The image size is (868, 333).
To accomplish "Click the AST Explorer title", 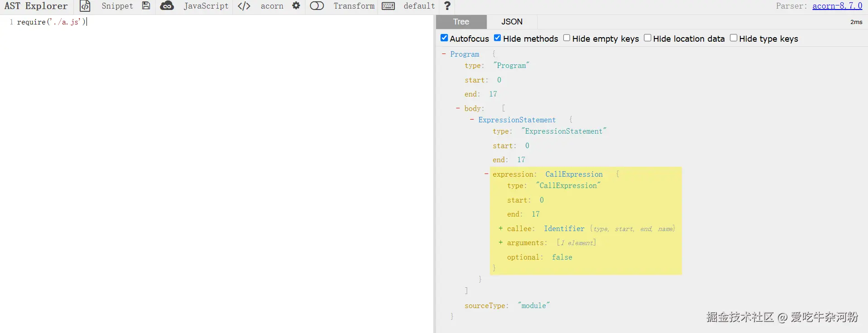I will pos(36,6).
